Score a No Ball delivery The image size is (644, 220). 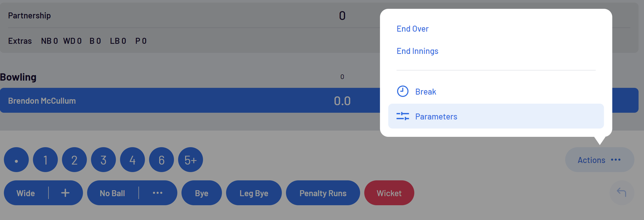[x=112, y=193]
